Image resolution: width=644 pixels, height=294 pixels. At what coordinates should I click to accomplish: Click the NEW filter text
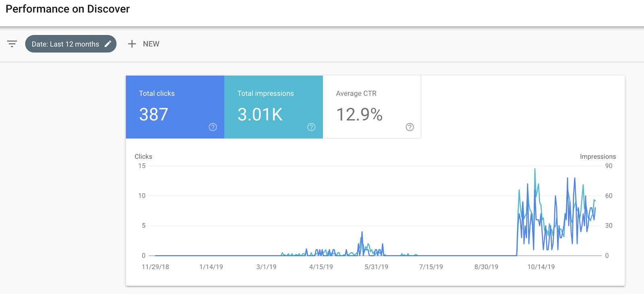[x=151, y=44]
